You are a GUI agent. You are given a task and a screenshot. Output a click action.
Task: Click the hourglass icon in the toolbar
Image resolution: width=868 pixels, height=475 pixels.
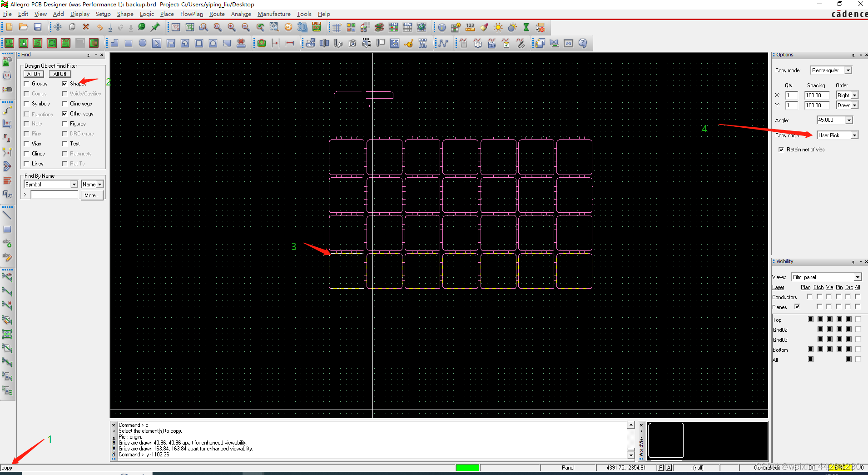click(526, 27)
